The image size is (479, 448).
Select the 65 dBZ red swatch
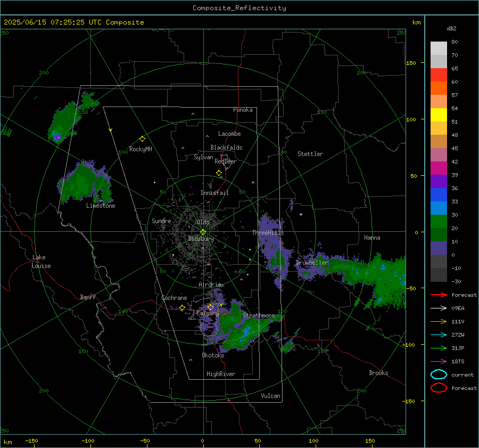pyautogui.click(x=439, y=75)
